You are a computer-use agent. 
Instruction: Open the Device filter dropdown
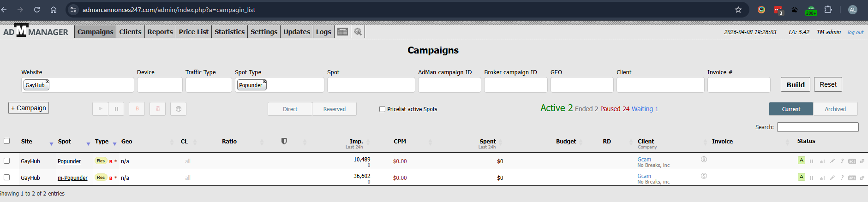click(160, 85)
